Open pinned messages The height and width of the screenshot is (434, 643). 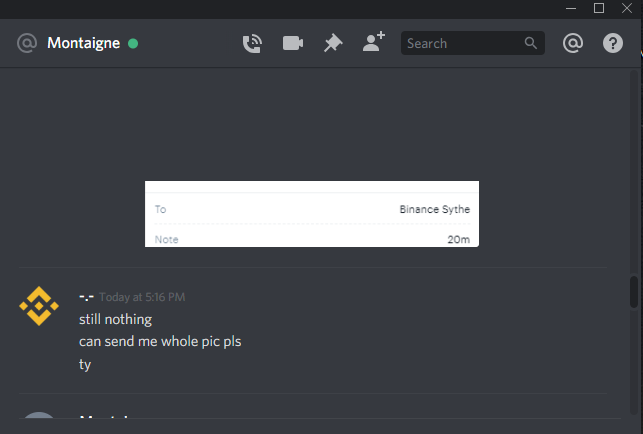point(333,43)
